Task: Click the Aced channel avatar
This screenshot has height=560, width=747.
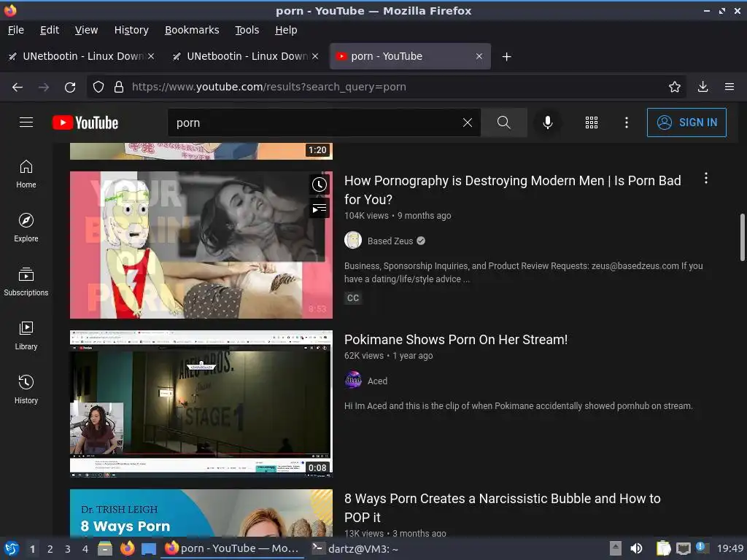Action: coord(353,381)
